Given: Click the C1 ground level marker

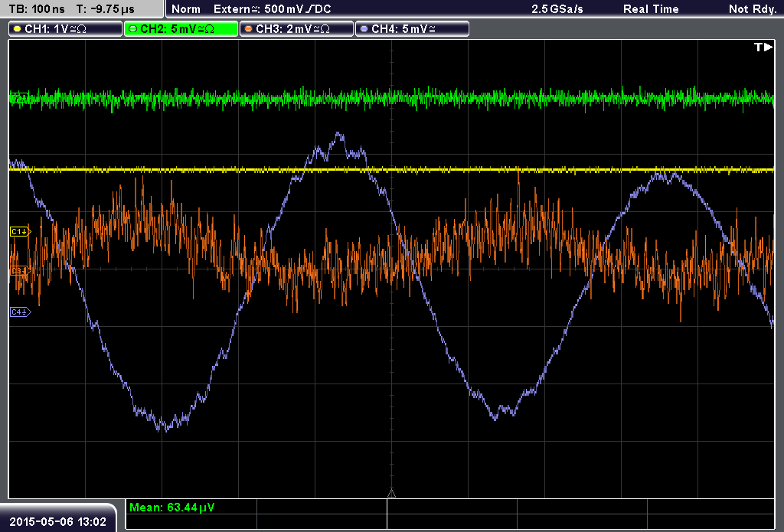Looking at the screenshot, I should (x=20, y=231).
